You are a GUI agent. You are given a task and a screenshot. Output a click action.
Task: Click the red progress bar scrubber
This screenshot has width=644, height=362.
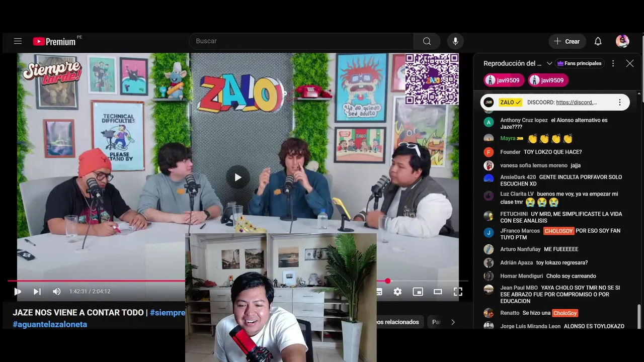[387, 281]
